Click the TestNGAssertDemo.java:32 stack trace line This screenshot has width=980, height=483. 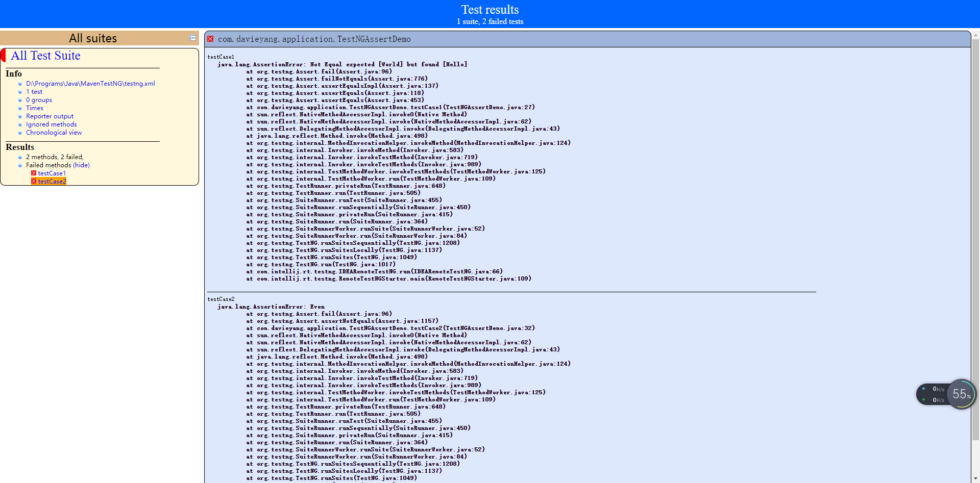coord(390,328)
